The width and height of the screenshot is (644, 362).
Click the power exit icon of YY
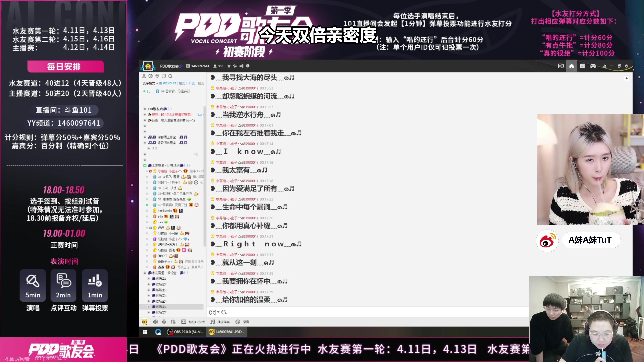point(626,66)
